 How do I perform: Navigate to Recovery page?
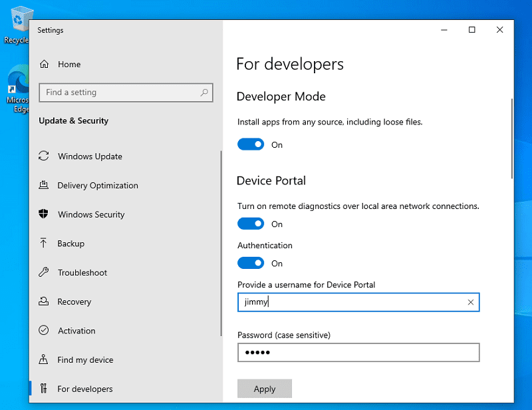point(126,302)
